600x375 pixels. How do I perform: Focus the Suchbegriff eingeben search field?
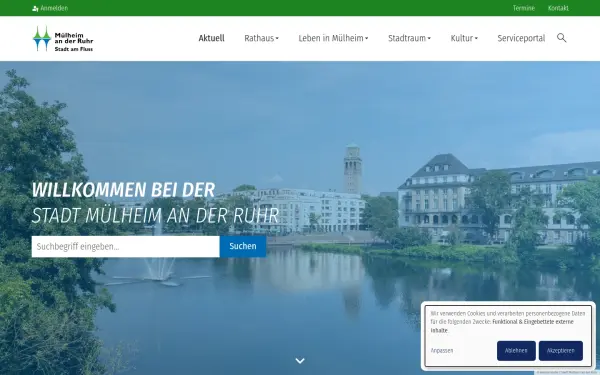pos(126,246)
